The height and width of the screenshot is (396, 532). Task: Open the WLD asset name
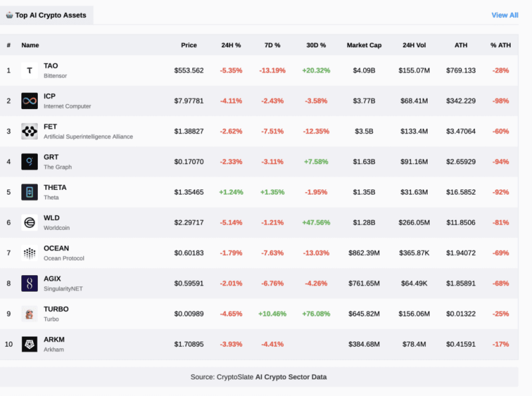[x=52, y=218]
